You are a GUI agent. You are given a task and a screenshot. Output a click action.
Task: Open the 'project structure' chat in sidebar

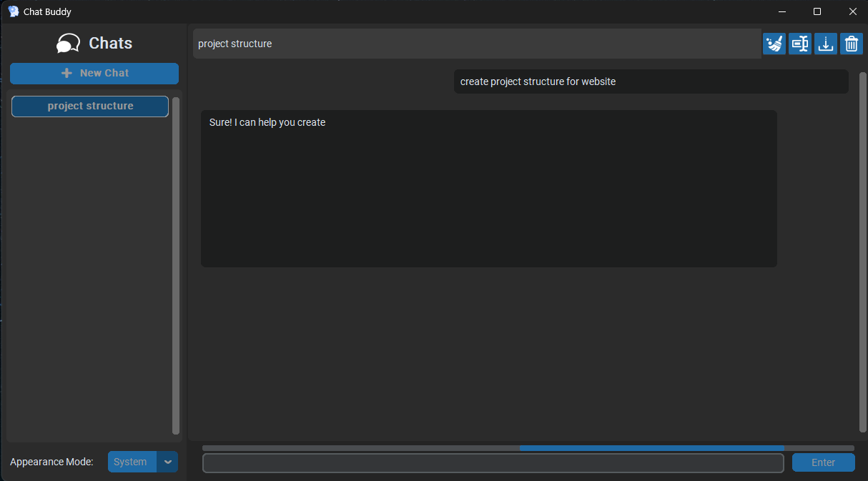tap(90, 106)
